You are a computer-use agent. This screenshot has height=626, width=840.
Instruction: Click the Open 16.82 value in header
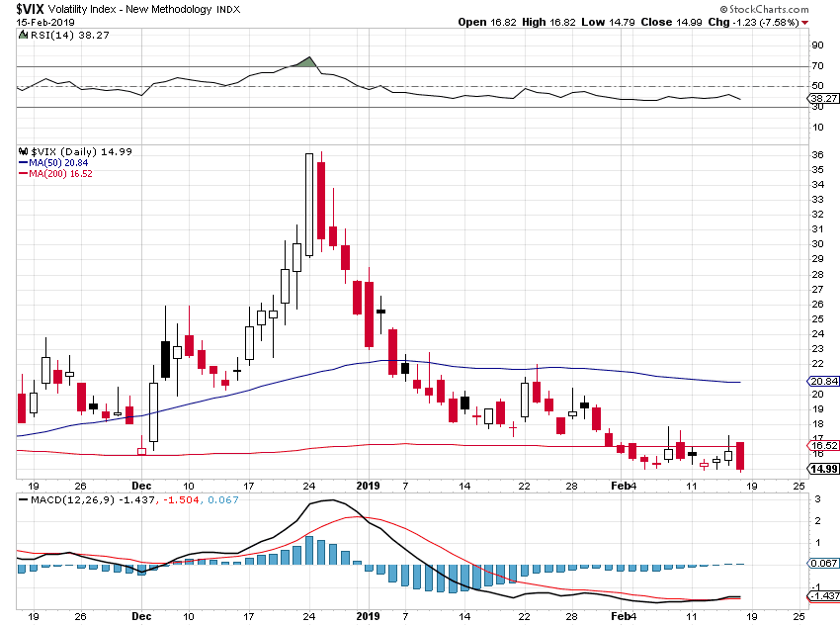pos(487,22)
